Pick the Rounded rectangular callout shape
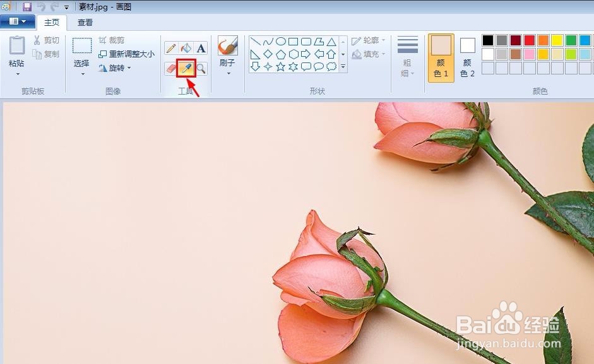 click(x=306, y=67)
